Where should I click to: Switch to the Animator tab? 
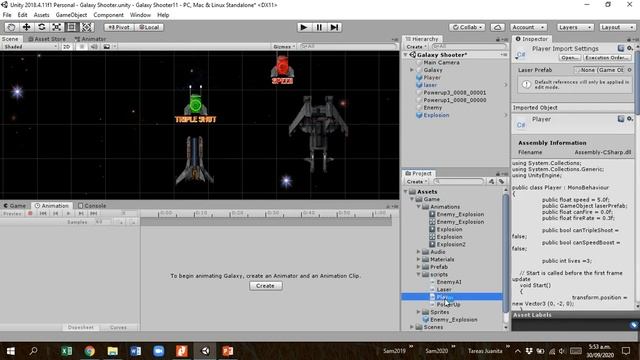(x=90, y=39)
